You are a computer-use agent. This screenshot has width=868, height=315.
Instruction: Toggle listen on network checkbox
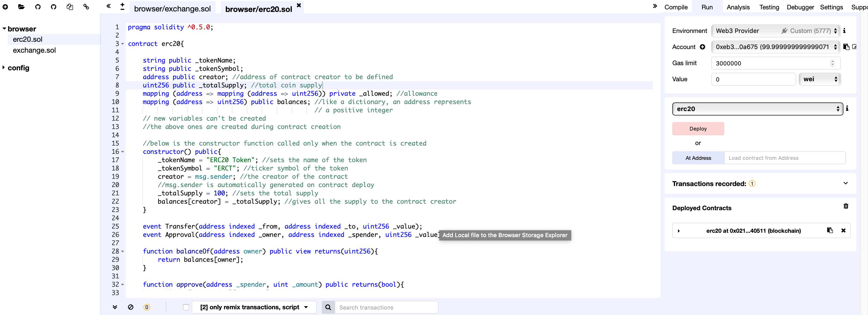click(186, 307)
